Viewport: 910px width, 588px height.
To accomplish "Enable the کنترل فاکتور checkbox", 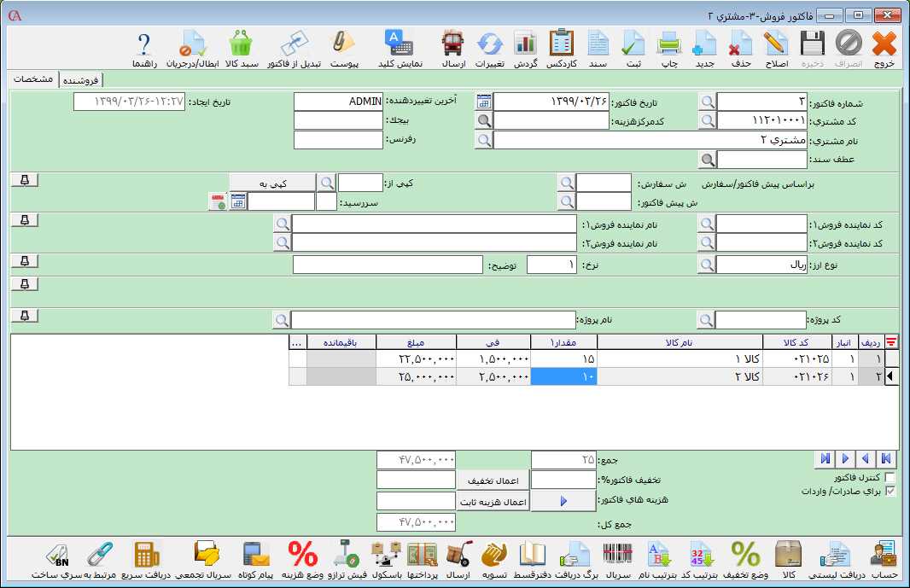I will pyautogui.click(x=890, y=478).
